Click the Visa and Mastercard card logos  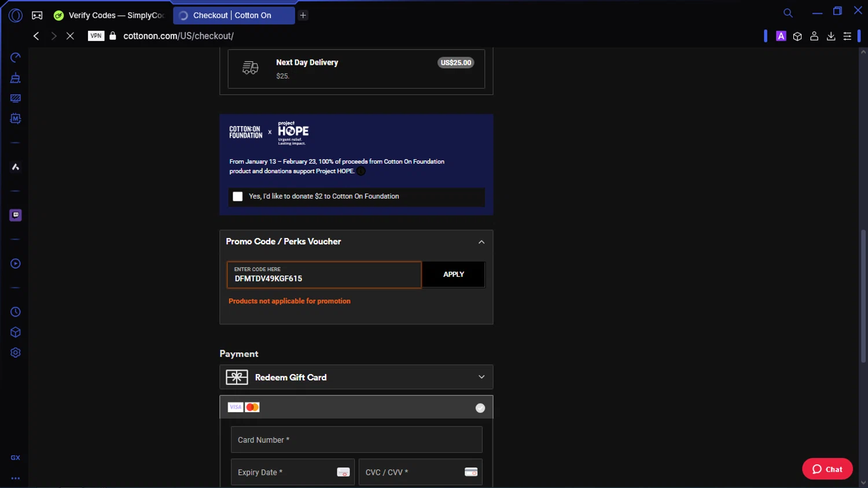(x=244, y=408)
